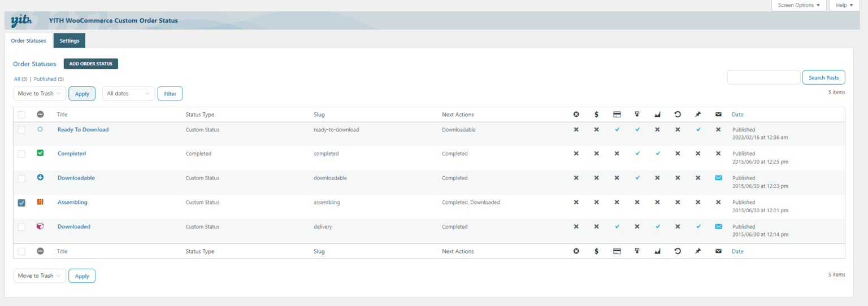Switch to the Settings tab

(70, 41)
